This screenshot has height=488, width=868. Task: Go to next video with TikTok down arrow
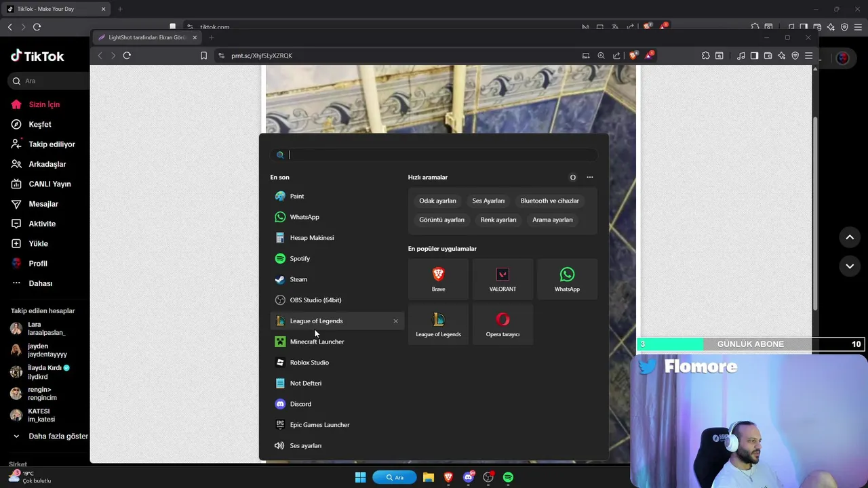(x=850, y=266)
